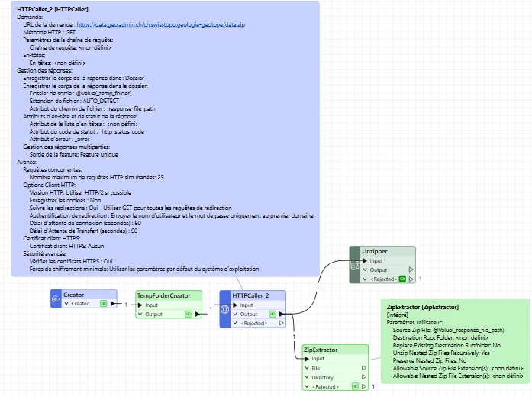Click the Creator transformer gear icon
The height and width of the screenshot is (397, 532).
click(x=56, y=299)
